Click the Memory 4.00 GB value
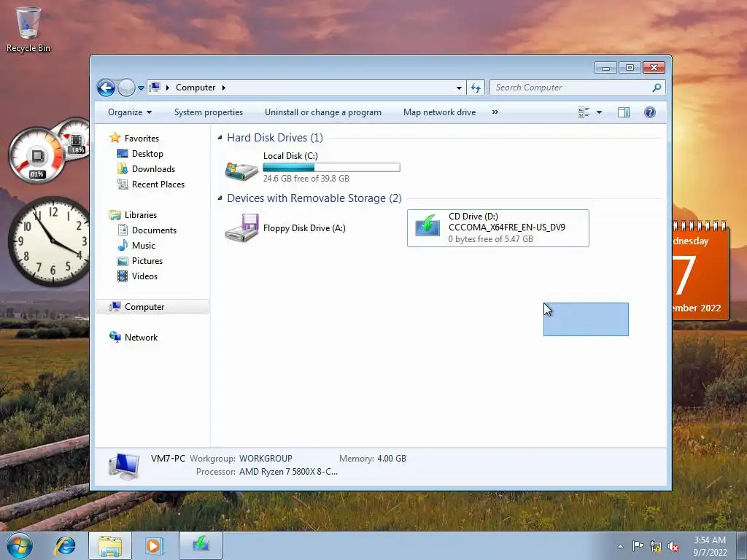The image size is (747, 560). click(392, 459)
